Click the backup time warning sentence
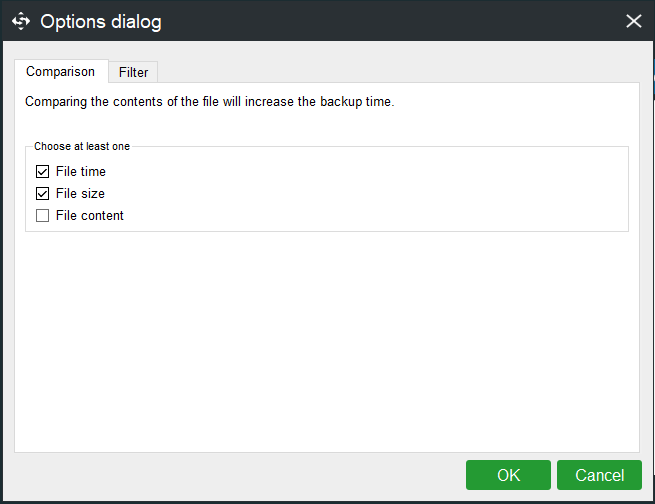 tap(210, 101)
